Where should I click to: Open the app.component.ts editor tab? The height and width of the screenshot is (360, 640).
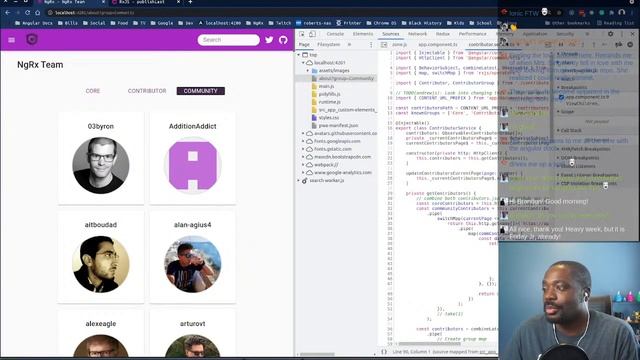pyautogui.click(x=438, y=44)
